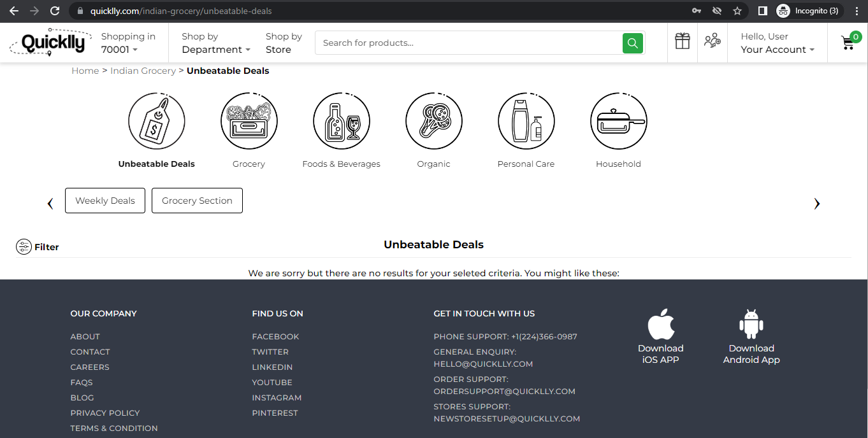Image resolution: width=868 pixels, height=438 pixels.
Task: Click the green search button
Action: 632,43
